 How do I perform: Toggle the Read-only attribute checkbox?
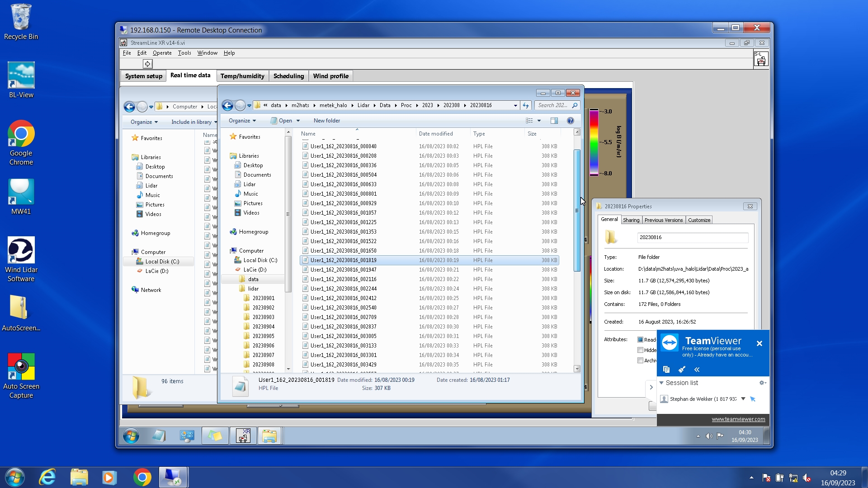point(640,340)
